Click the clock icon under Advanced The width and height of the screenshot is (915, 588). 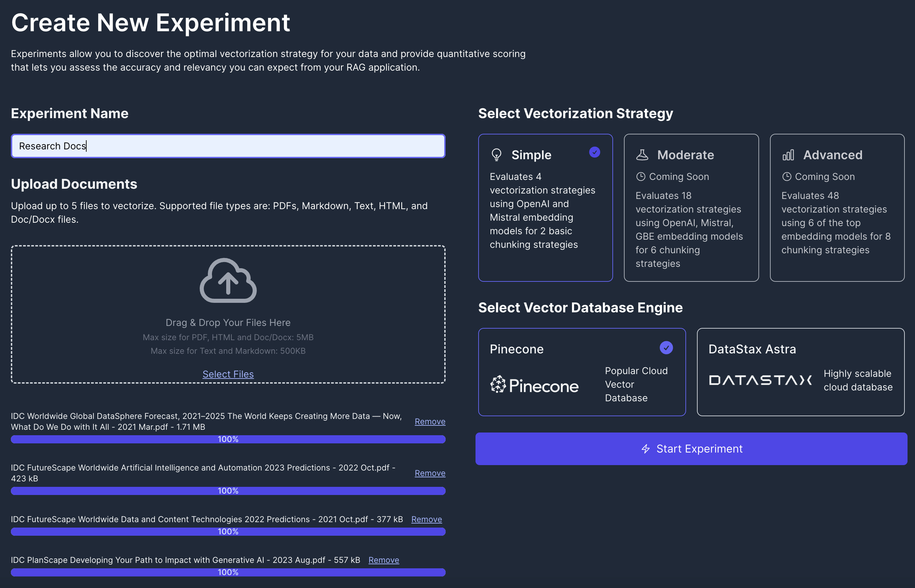(786, 177)
